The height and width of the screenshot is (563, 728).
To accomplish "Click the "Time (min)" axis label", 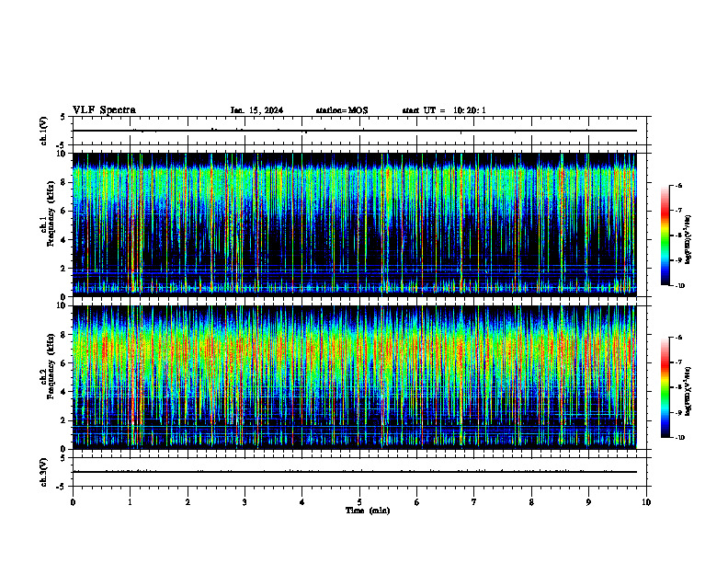I will point(368,511).
